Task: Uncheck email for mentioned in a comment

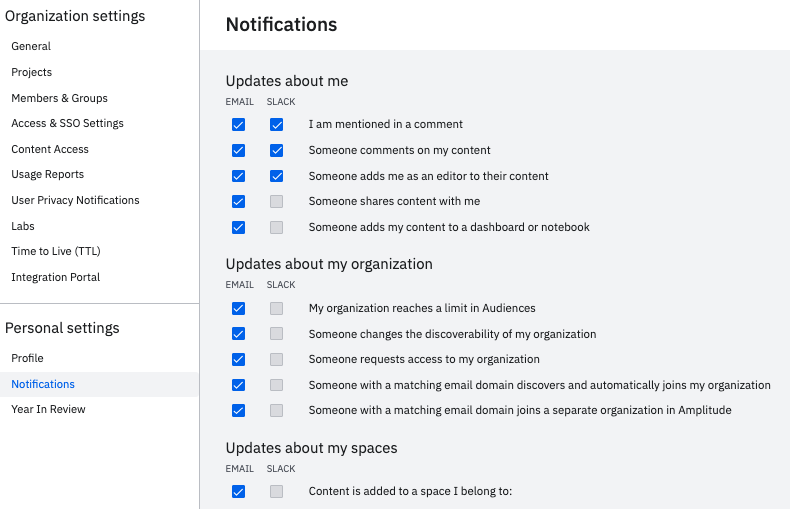Action: 238,125
